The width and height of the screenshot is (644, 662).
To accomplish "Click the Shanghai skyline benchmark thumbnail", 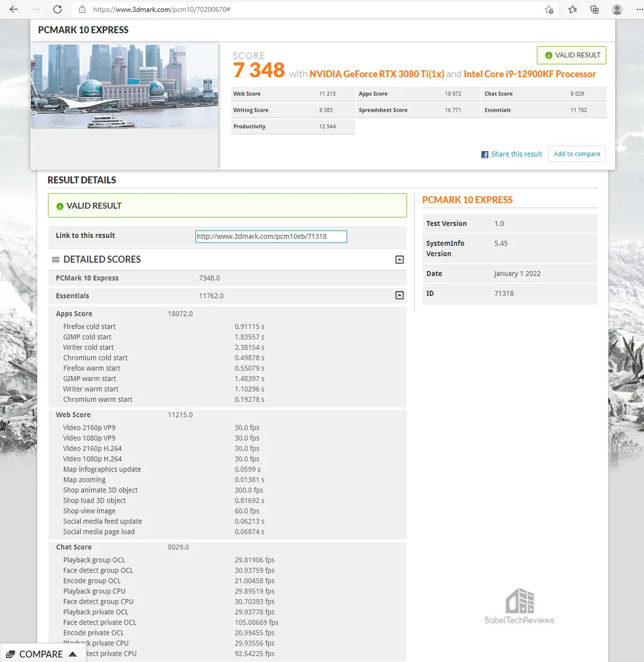I will click(125, 86).
